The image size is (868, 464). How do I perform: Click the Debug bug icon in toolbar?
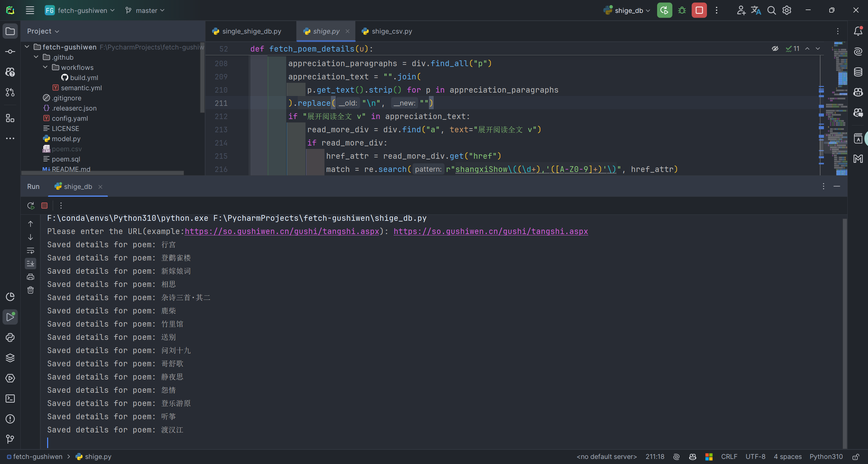pos(682,11)
